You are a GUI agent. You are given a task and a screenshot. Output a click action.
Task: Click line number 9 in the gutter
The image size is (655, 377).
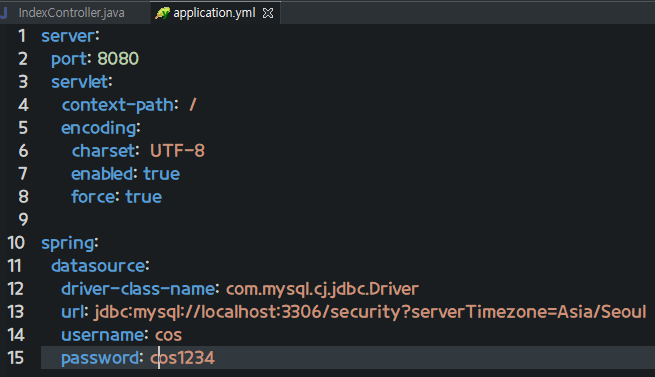[23, 219]
